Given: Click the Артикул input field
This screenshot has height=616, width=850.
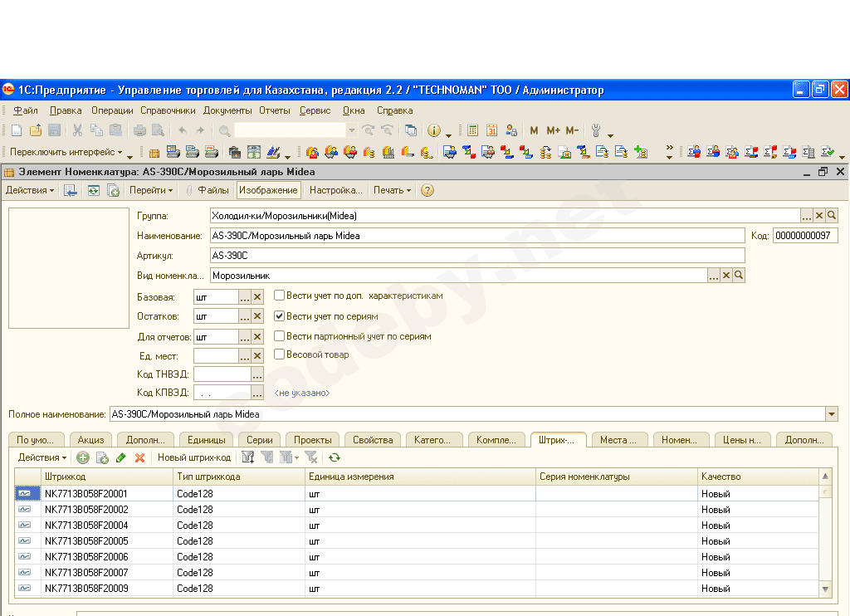Looking at the screenshot, I should pyautogui.click(x=477, y=256).
